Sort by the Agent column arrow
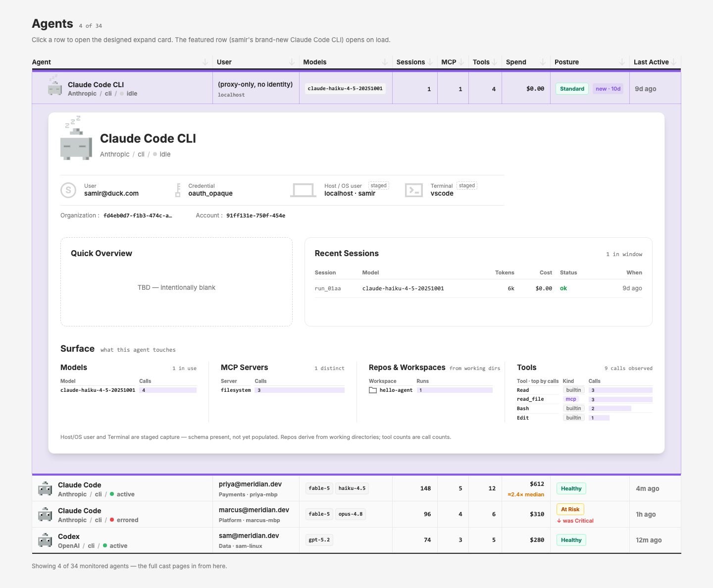This screenshot has height=588, width=713. click(205, 62)
